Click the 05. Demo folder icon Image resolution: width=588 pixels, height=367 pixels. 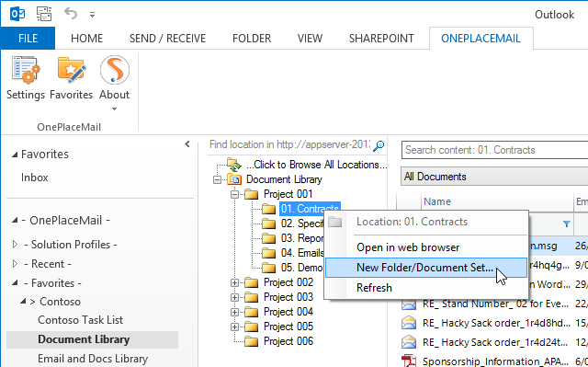point(269,268)
